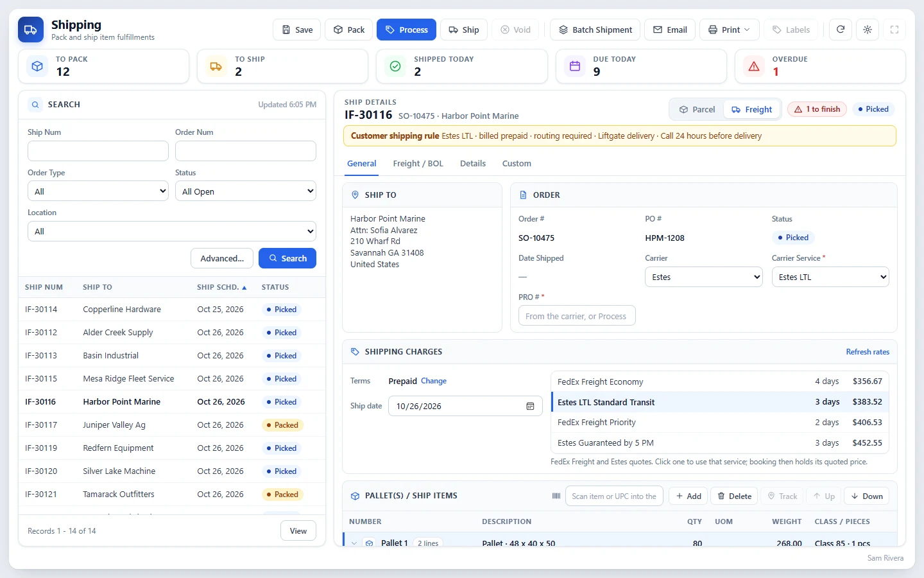This screenshot has height=578, width=924.
Task: Open the Carrier dropdown
Action: tap(704, 277)
